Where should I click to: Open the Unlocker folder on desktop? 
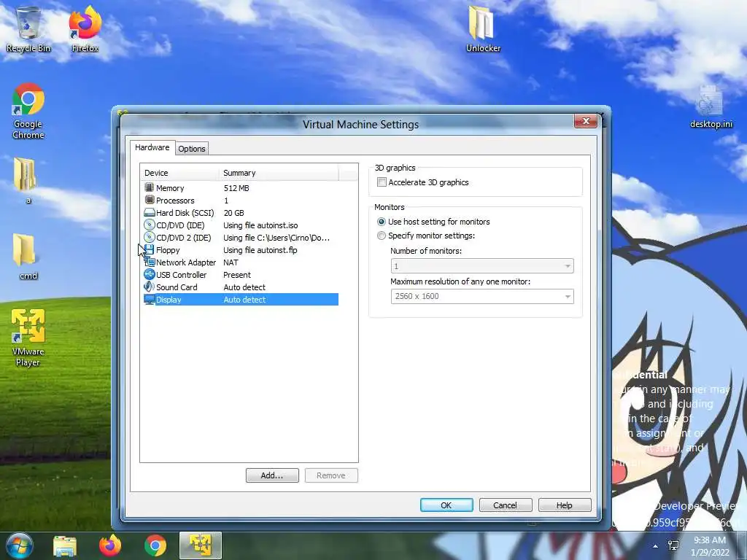coord(483,28)
